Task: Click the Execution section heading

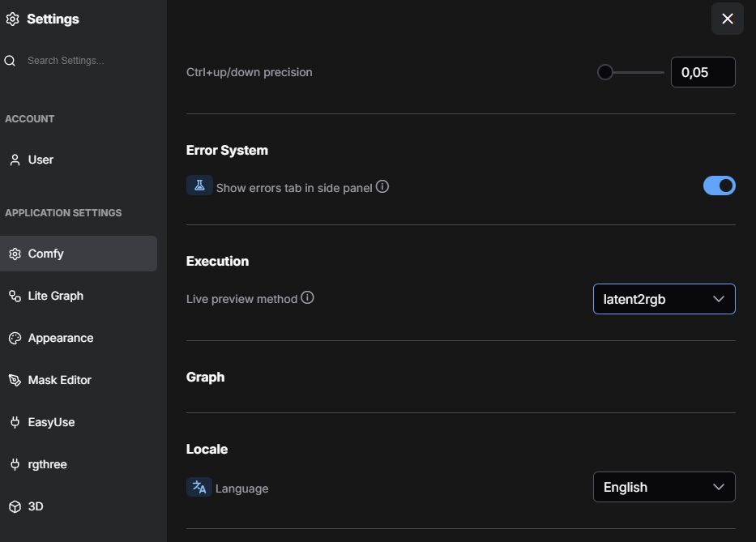Action: coord(217,262)
